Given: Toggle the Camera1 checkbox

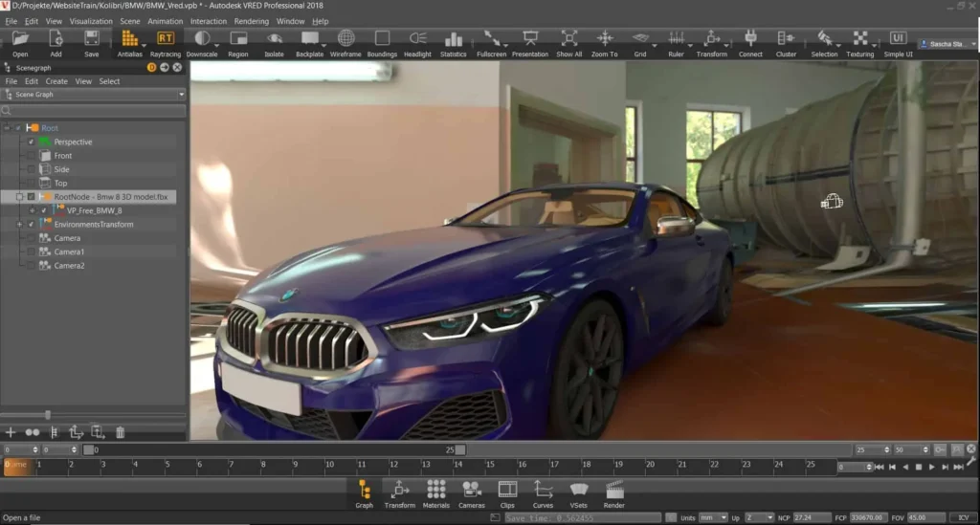Looking at the screenshot, I should [31, 252].
